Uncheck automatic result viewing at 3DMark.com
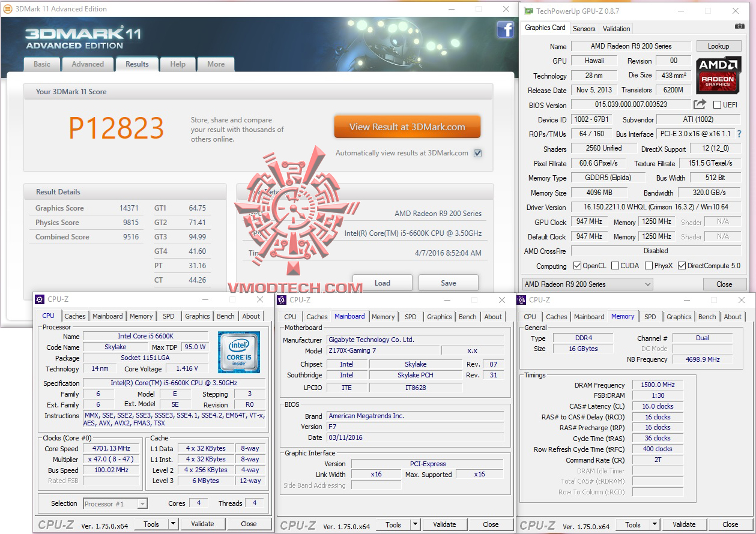The image size is (756, 534). coord(477,153)
